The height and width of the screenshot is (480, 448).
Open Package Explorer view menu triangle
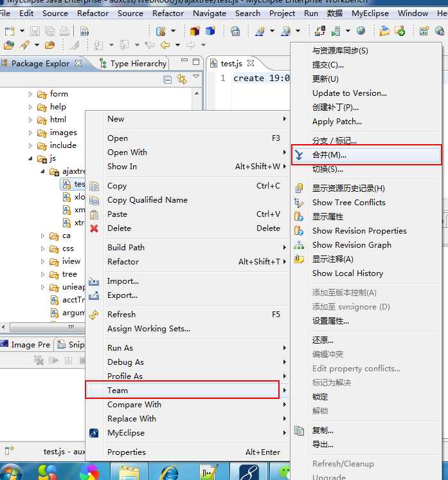196,76
